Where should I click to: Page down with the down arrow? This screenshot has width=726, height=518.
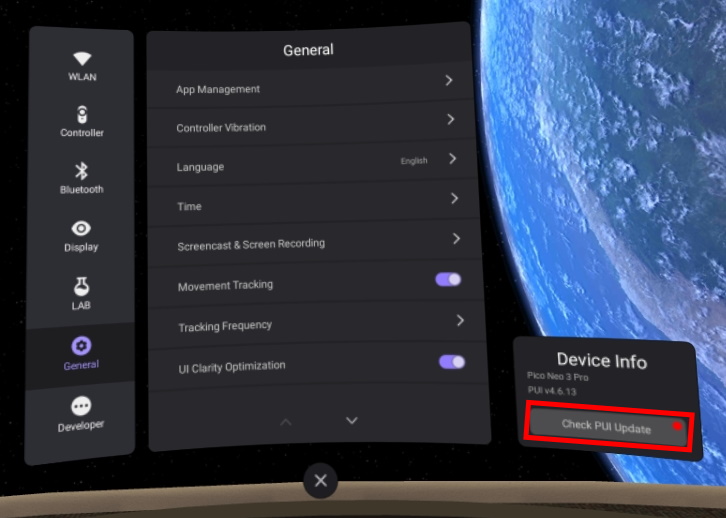(352, 420)
